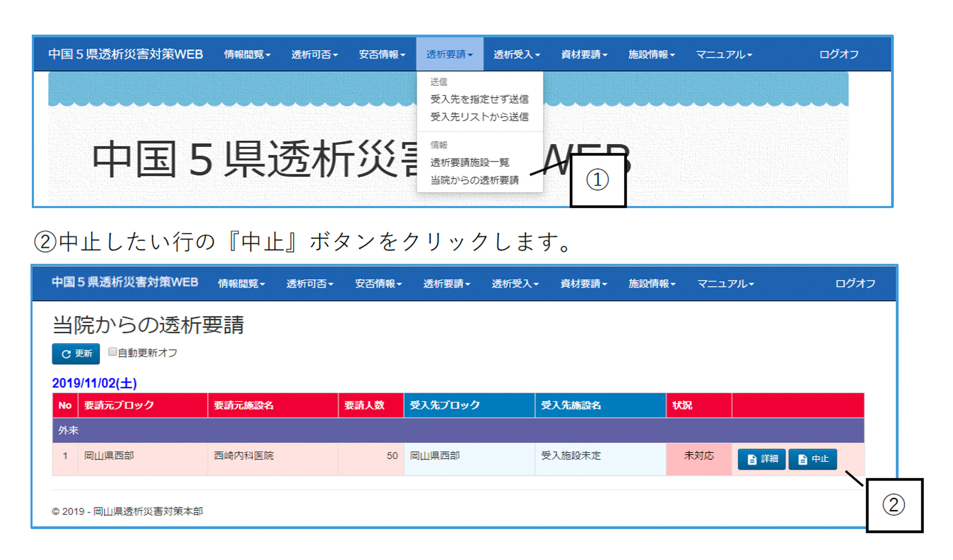
Task: Select 受入先リストから送信 menu entry
Action: pos(479,117)
